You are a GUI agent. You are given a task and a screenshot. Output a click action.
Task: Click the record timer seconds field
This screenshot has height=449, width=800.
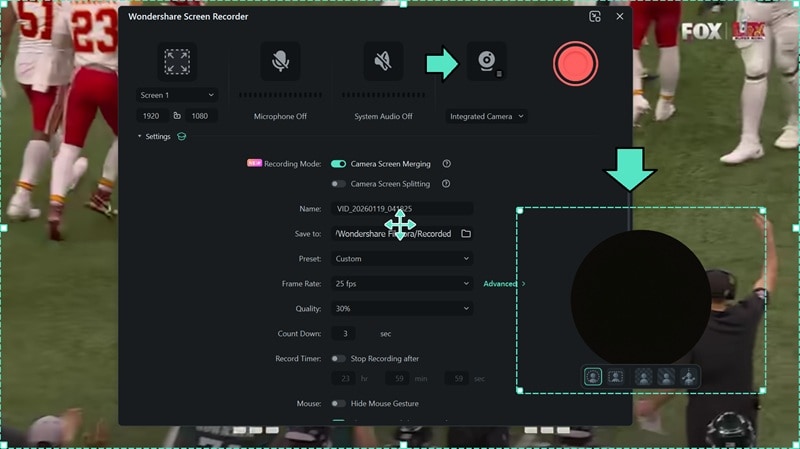(x=458, y=379)
